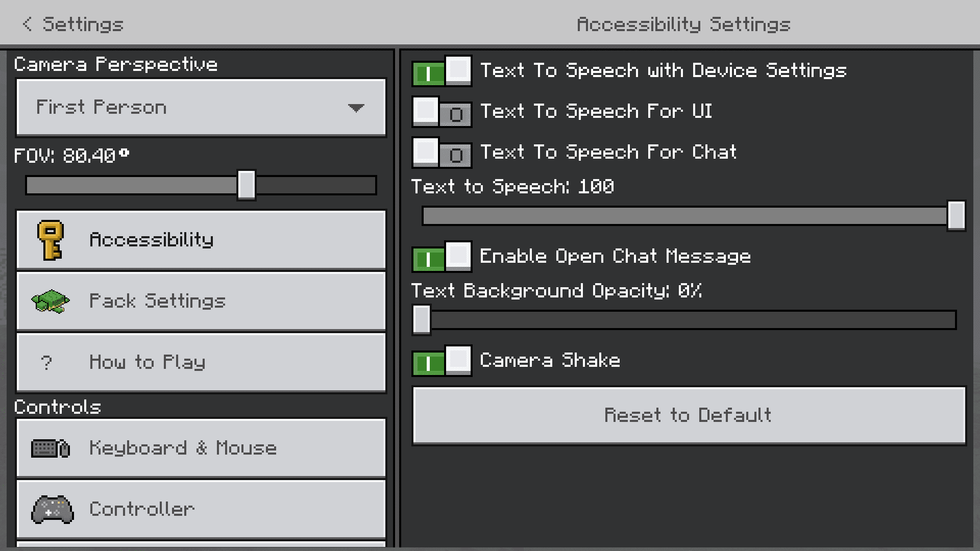This screenshot has width=980, height=551.
Task: Select First Person camera perspective
Action: (x=201, y=108)
